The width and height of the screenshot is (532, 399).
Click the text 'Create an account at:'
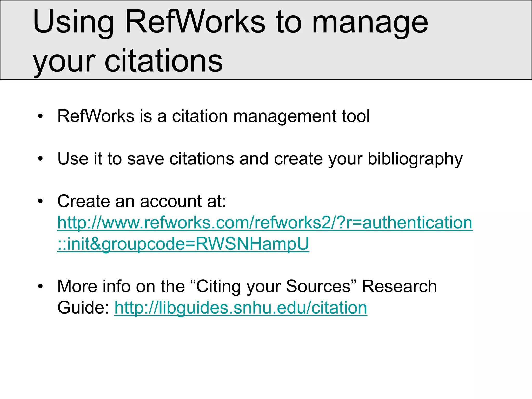click(142, 201)
